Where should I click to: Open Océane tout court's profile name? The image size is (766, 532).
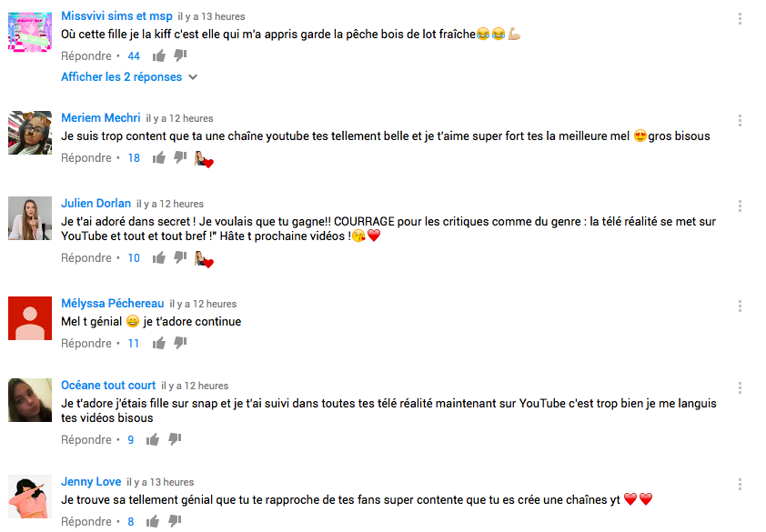point(108,385)
